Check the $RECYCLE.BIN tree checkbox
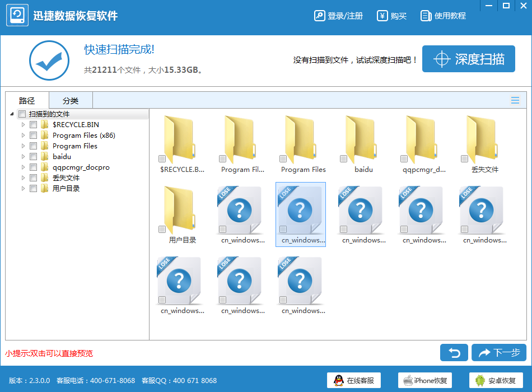532x392 pixels. click(x=33, y=125)
